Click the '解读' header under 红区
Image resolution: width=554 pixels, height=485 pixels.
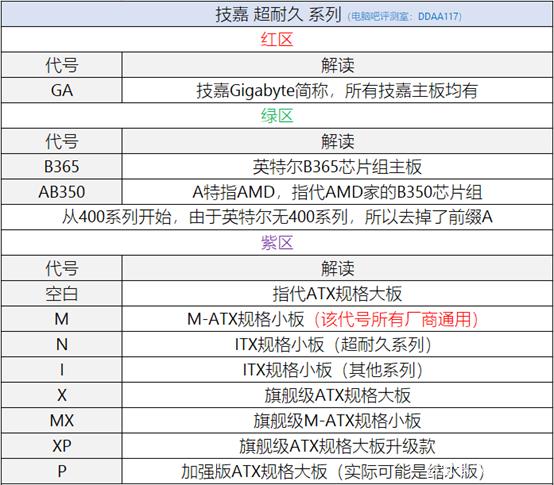337,65
